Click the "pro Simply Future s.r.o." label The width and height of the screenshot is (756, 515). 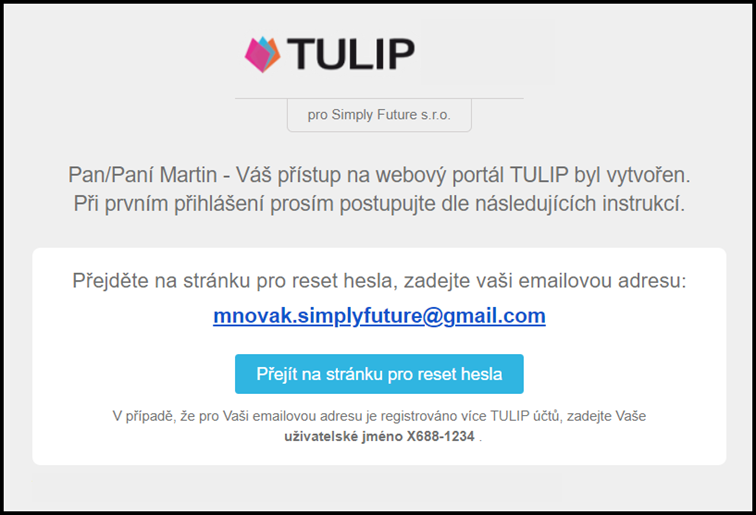379,115
